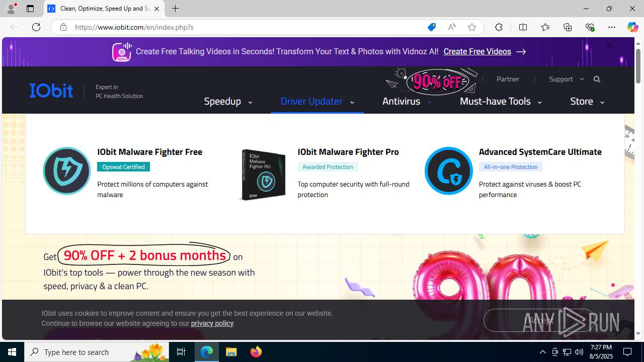Refresh the current page
The height and width of the screenshot is (362, 644).
[x=36, y=27]
